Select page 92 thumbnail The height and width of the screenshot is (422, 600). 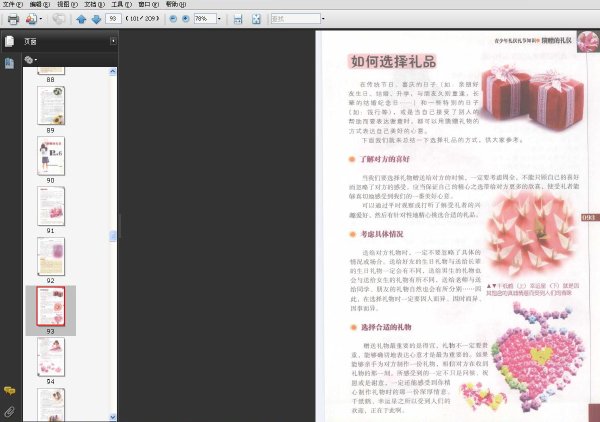point(51,256)
